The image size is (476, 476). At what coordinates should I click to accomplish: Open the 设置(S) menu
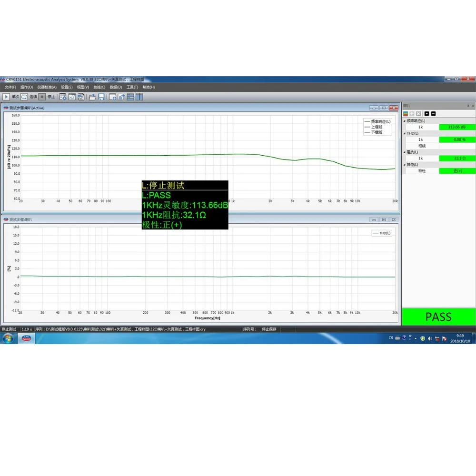point(67,87)
